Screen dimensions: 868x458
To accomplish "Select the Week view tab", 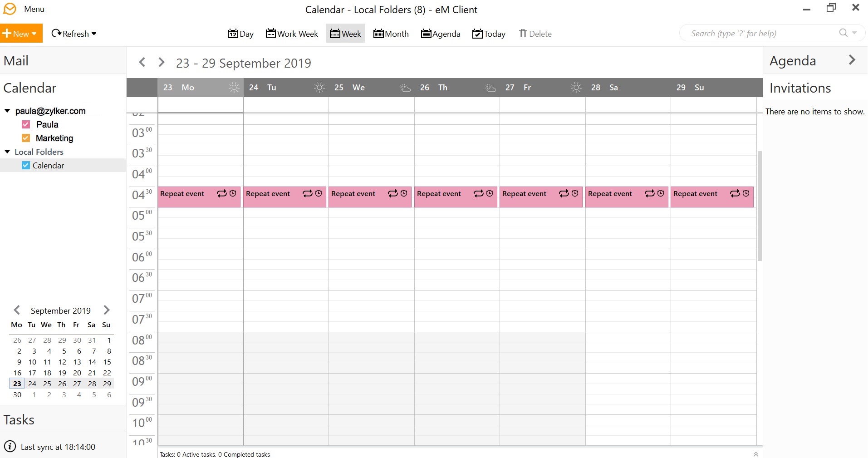I will (345, 33).
